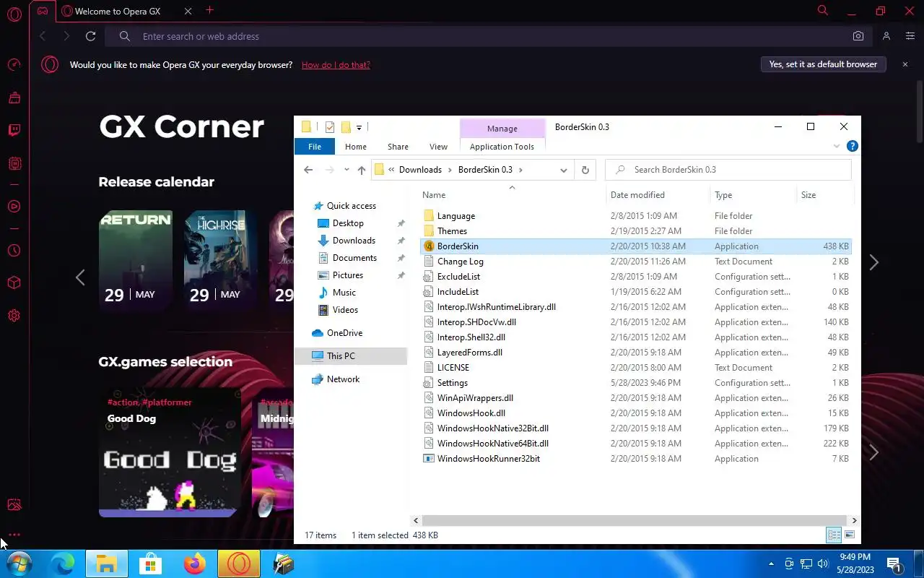This screenshot has height=578, width=924.
Task: Refresh the BorderSkin 0.3 folder
Action: (x=585, y=170)
